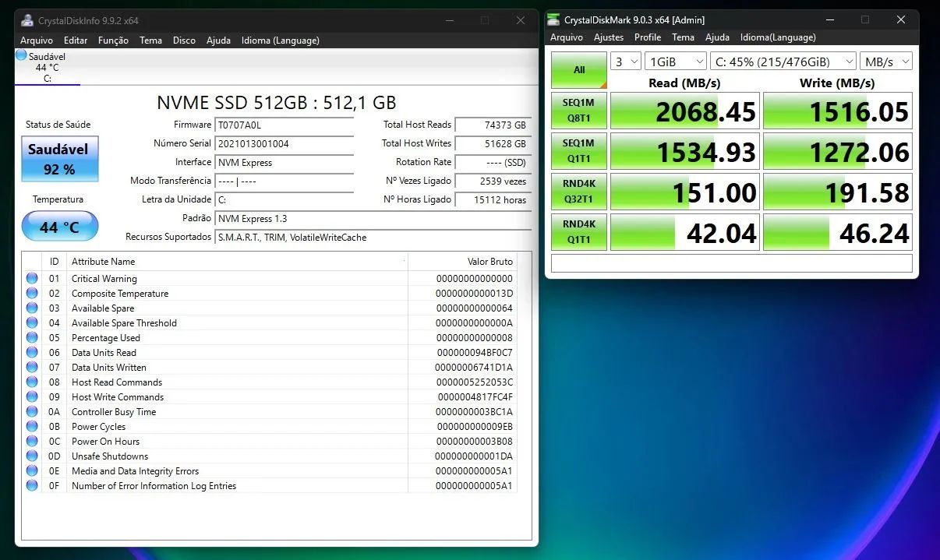The image size is (940, 560).
Task: Click status orb for Data Units Read row
Action: point(32,352)
